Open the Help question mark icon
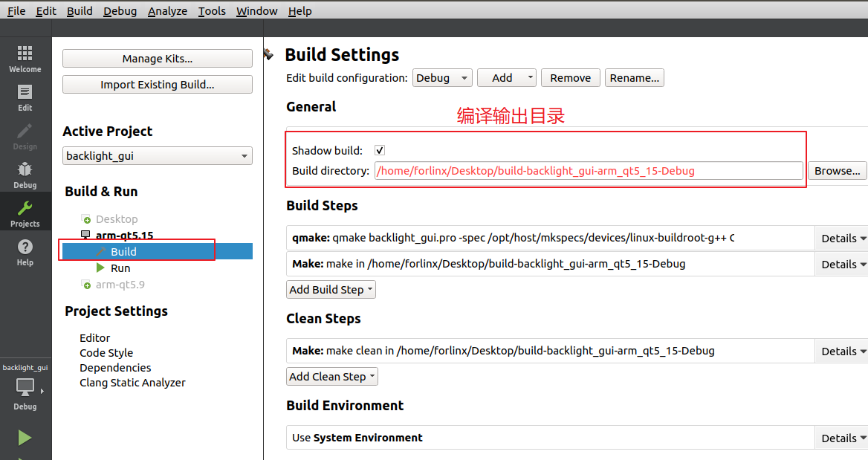Image resolution: width=868 pixels, height=460 pixels. click(x=25, y=247)
